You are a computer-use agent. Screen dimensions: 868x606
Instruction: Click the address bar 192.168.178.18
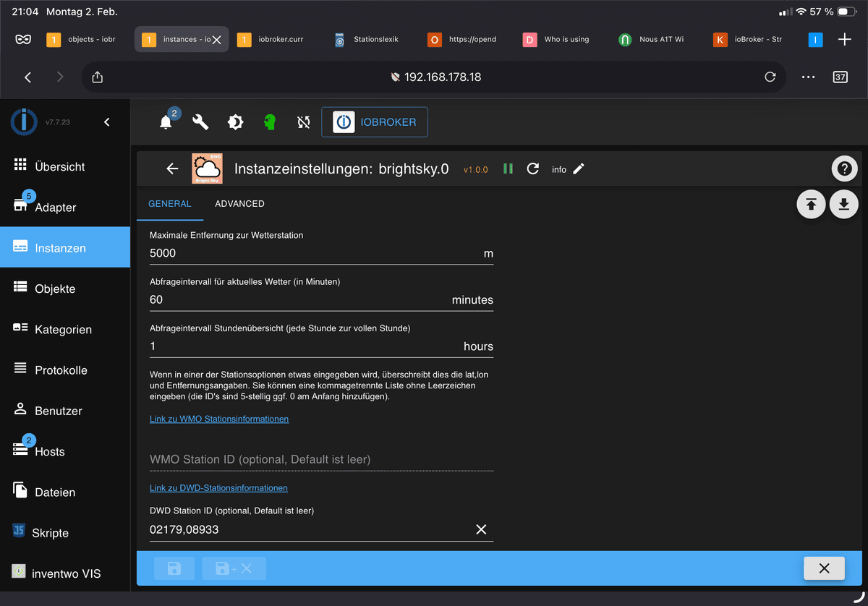435,77
